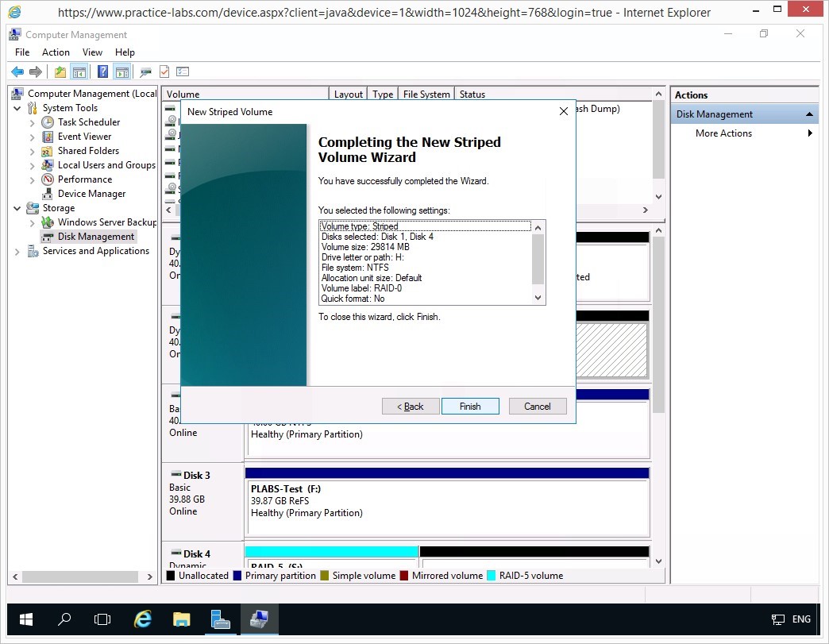Open File Explorer from the taskbar

click(182, 619)
